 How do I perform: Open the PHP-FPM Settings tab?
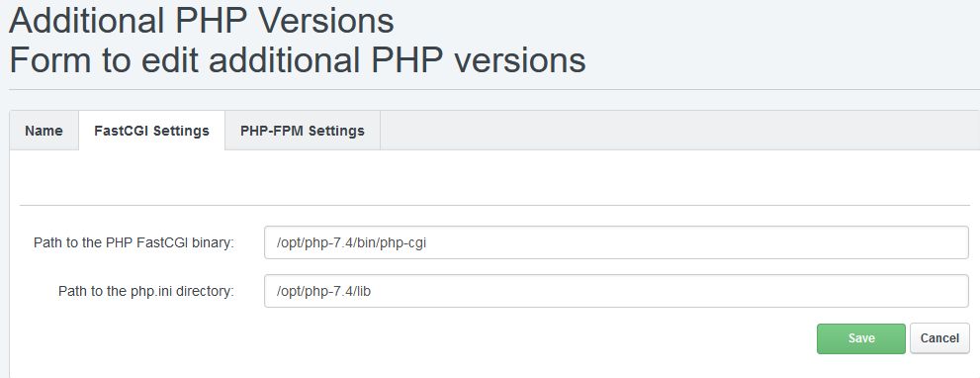tap(303, 131)
